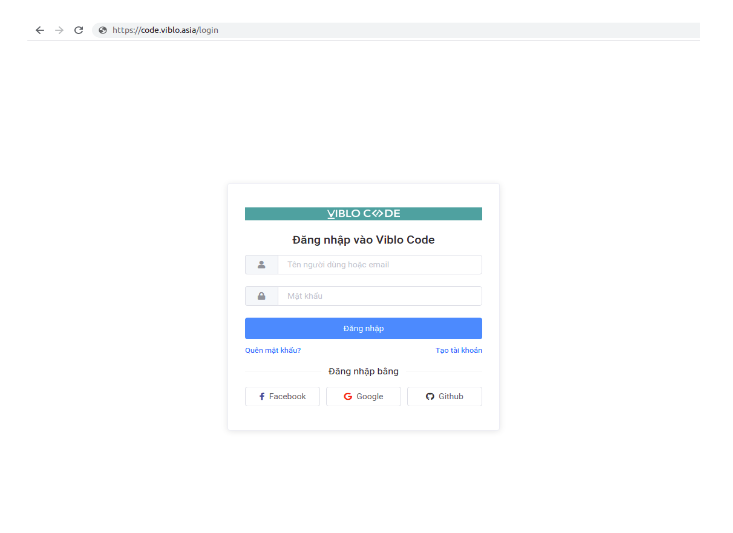Sign in with Google button

363,396
